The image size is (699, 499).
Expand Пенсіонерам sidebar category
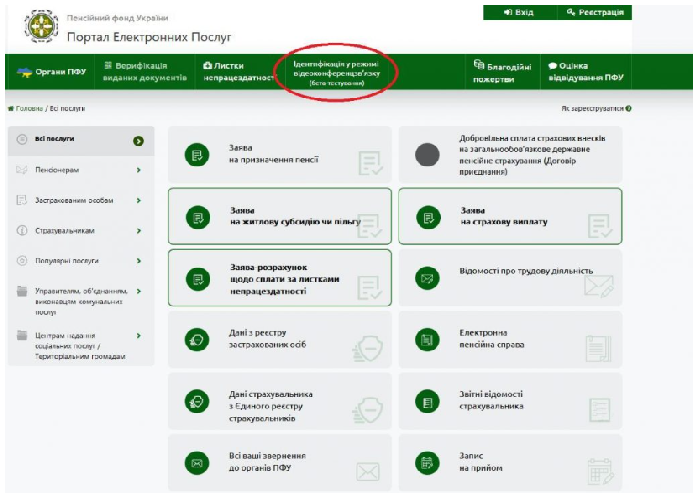pyautogui.click(x=138, y=170)
